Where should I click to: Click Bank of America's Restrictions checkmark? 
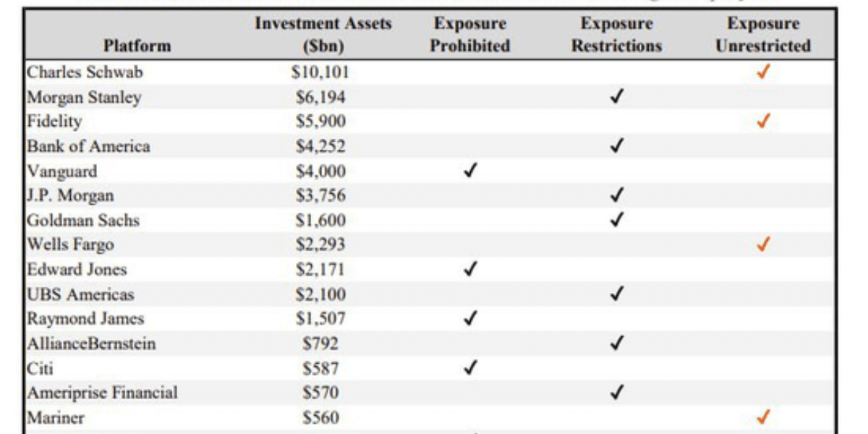pyautogui.click(x=616, y=146)
